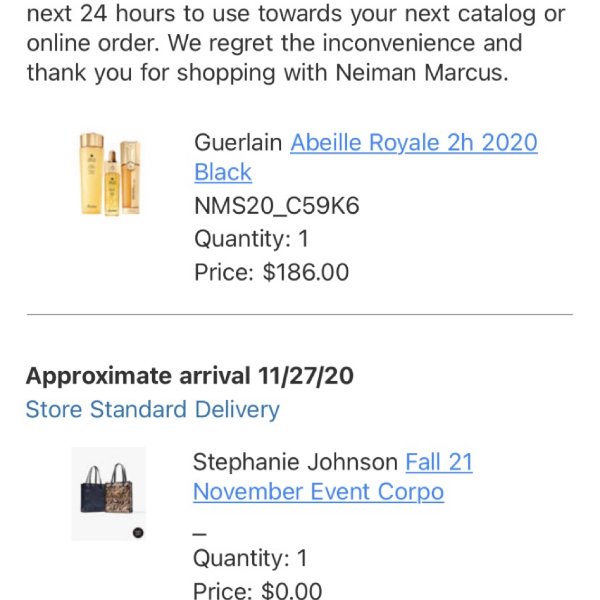
Task: Select the Stephanie Johnson brand name
Action: click(x=295, y=462)
